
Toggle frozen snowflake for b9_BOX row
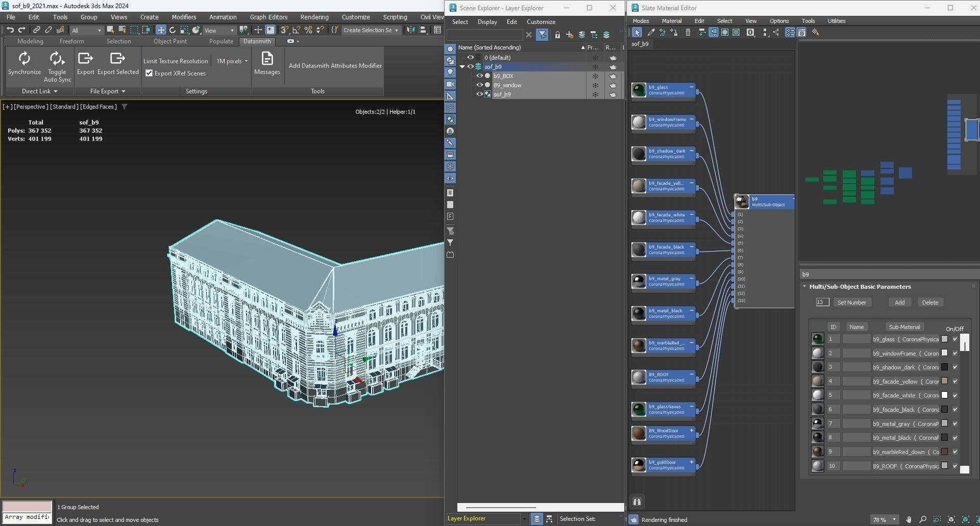[595, 76]
